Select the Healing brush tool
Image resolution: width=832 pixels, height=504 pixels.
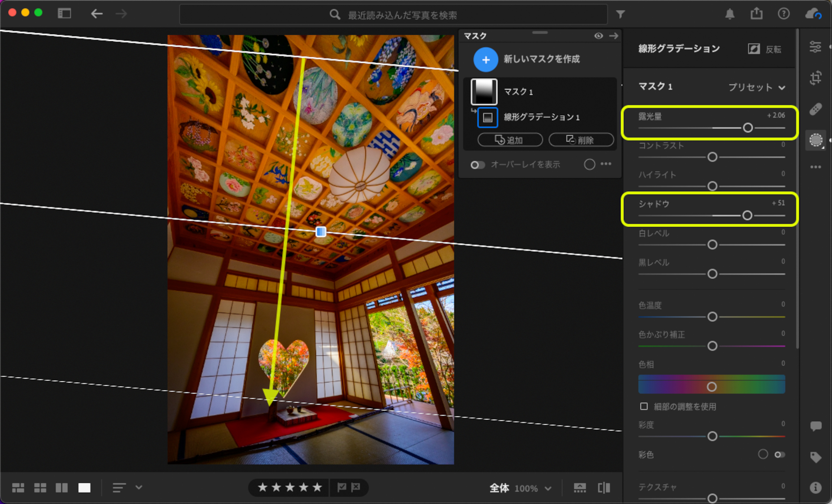(x=815, y=109)
